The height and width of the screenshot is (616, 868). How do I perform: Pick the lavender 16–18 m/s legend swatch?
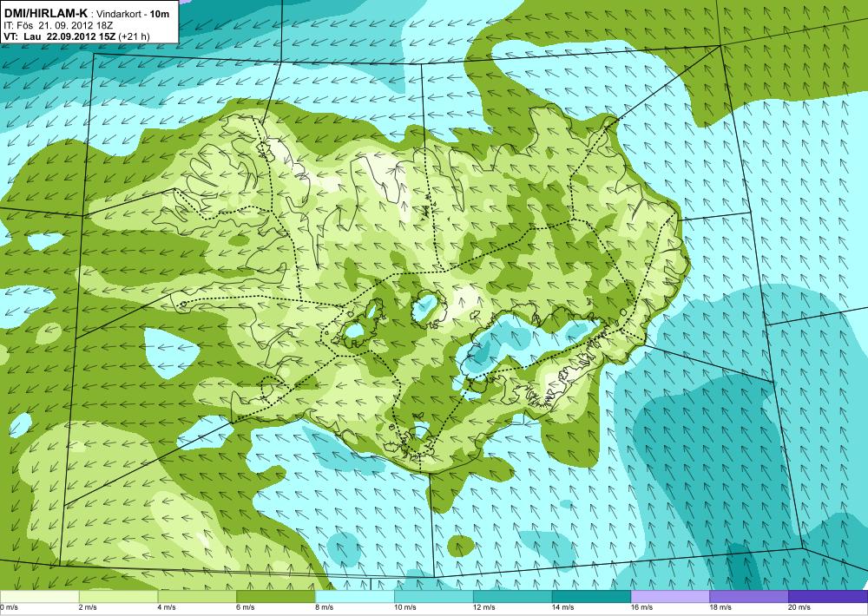point(670,597)
